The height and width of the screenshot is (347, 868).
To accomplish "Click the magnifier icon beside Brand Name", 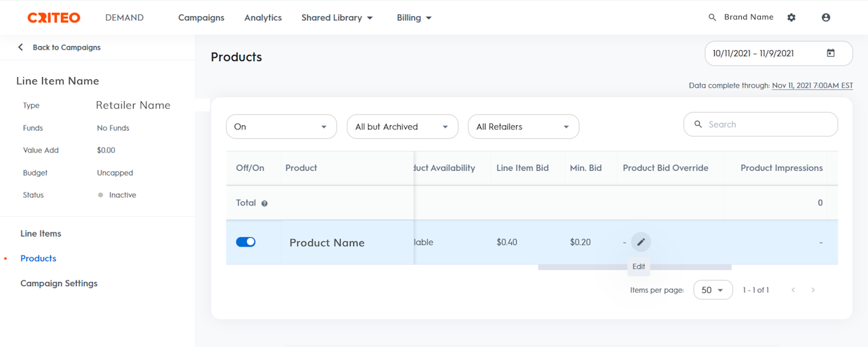I will tap(712, 18).
